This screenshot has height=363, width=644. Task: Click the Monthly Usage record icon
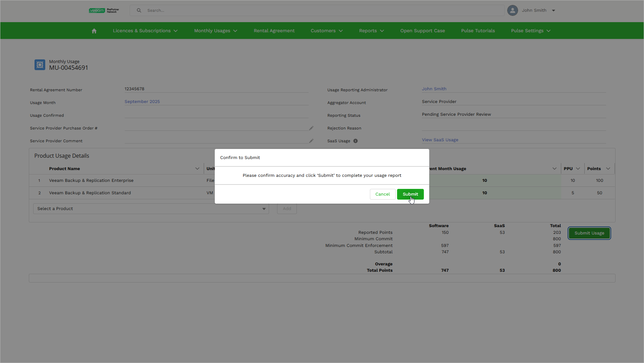click(x=40, y=65)
